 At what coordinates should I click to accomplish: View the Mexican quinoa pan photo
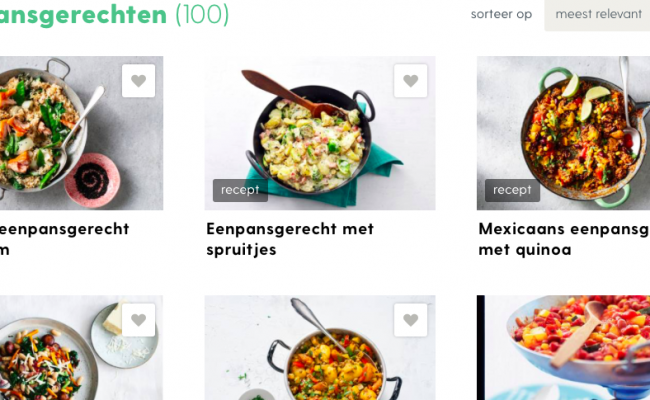pyautogui.click(x=563, y=133)
